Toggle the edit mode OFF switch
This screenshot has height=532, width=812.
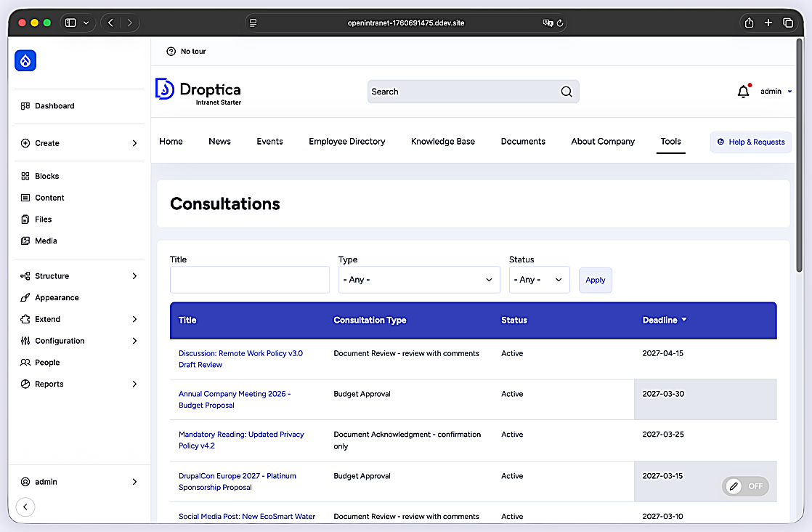(x=745, y=486)
